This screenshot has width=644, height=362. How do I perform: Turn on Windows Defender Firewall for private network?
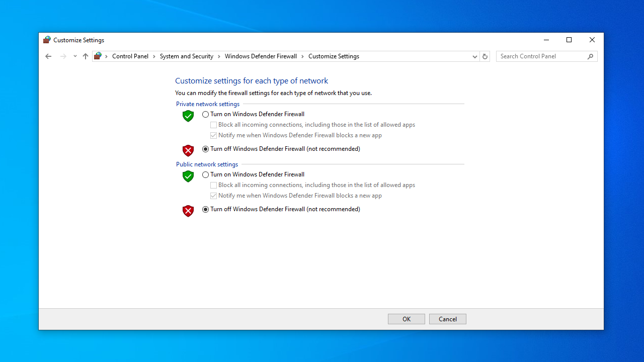206,115
